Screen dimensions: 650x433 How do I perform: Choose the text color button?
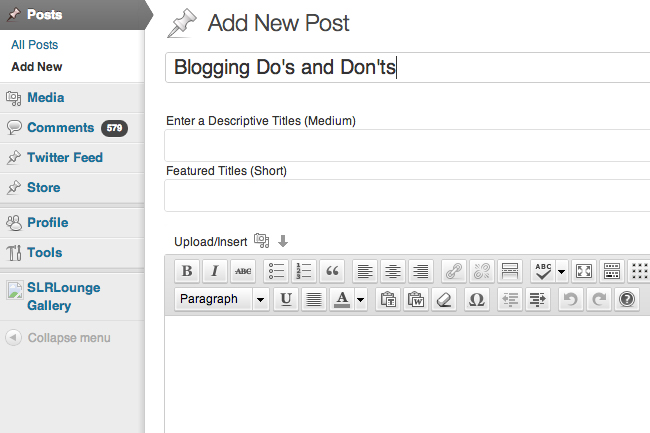342,299
